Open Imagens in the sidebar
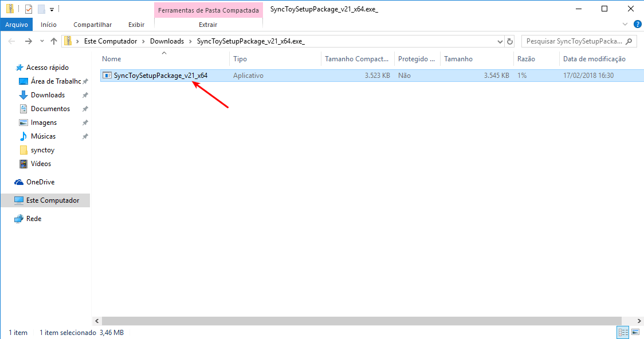Image resolution: width=644 pixels, height=339 pixels. click(44, 123)
